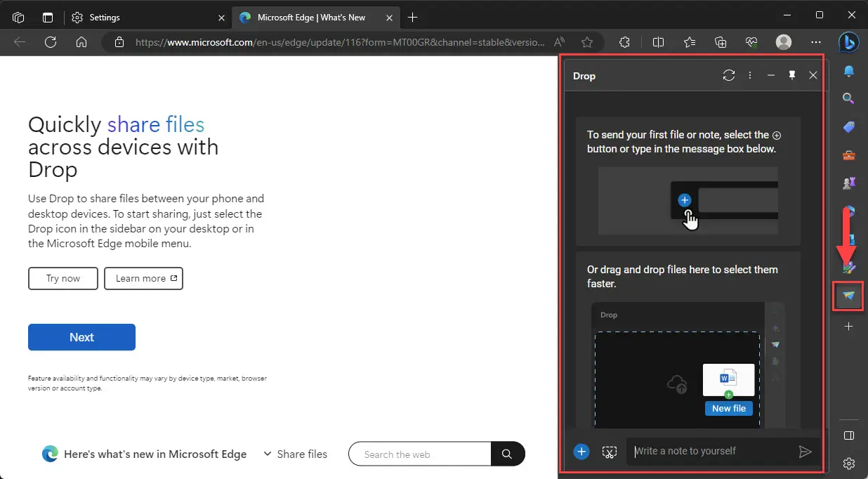Viewport: 868px width, 479px height.
Task: Add this page to favorites star
Action: click(587, 43)
